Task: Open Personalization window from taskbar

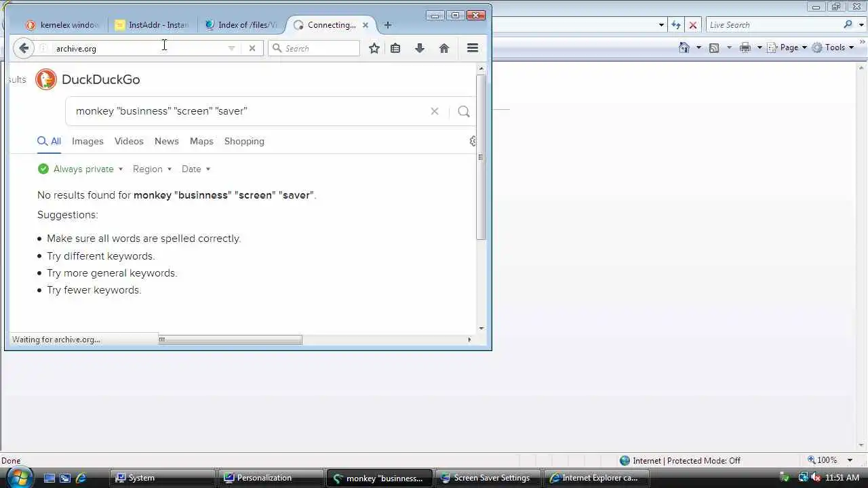Action: click(271, 478)
